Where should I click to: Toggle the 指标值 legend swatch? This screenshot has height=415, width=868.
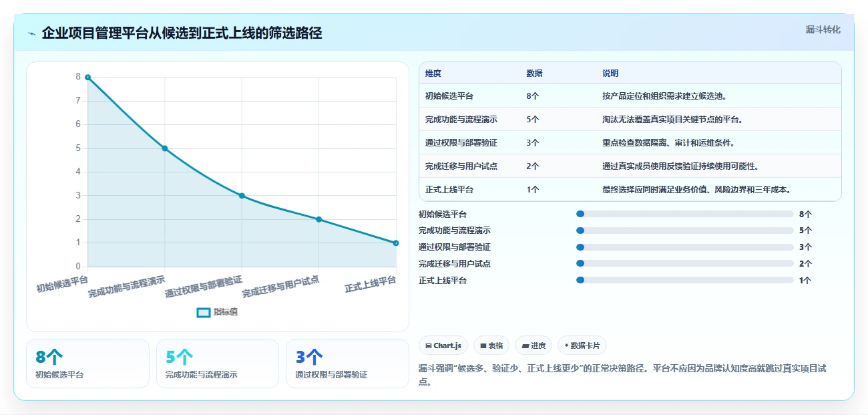[204, 312]
